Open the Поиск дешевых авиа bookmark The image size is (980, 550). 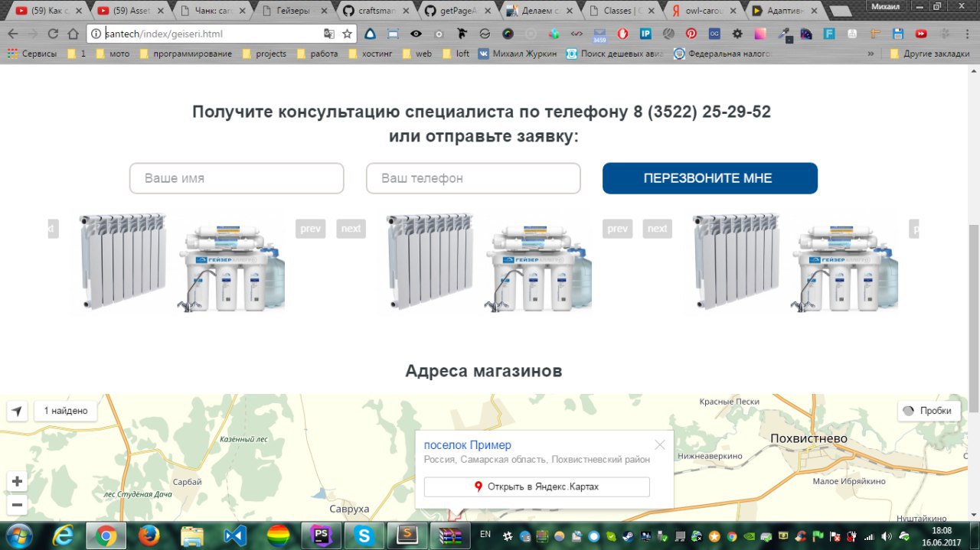(x=616, y=54)
